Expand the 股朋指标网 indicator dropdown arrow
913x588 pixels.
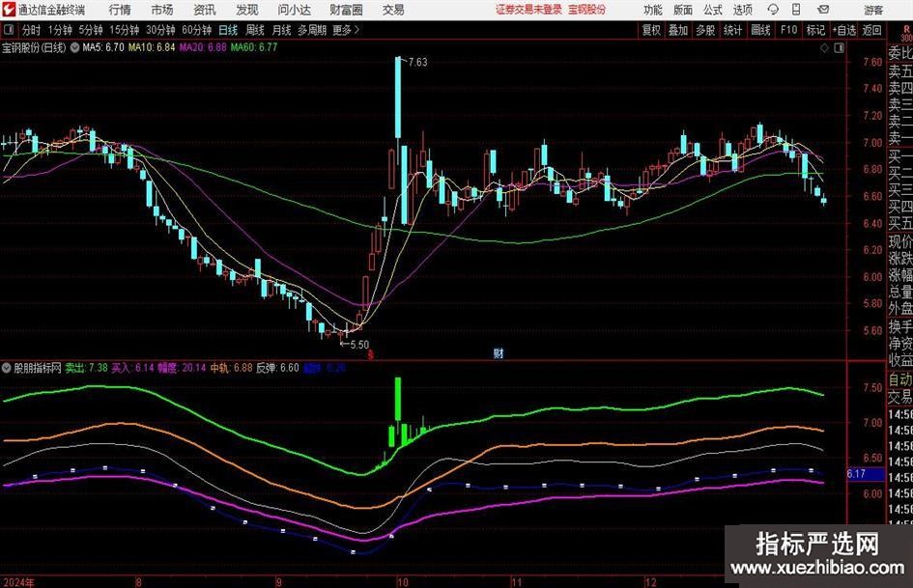(x=7, y=368)
